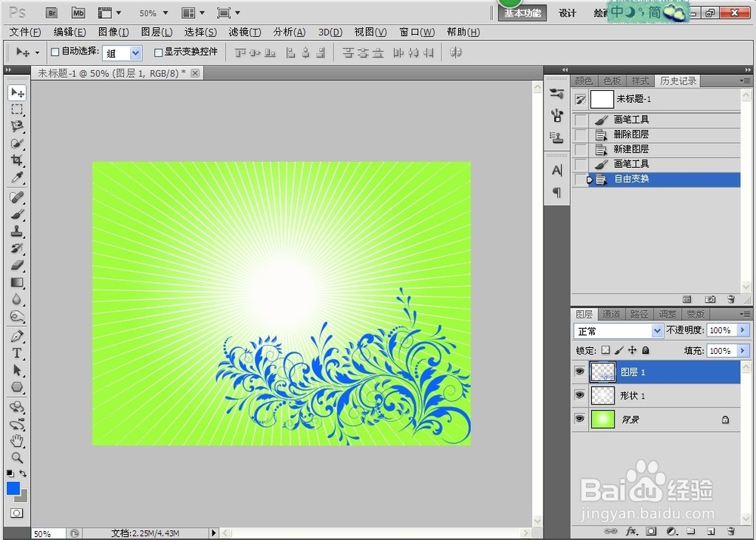Click the opacity 100% input field
756x540 pixels.
tap(720, 331)
